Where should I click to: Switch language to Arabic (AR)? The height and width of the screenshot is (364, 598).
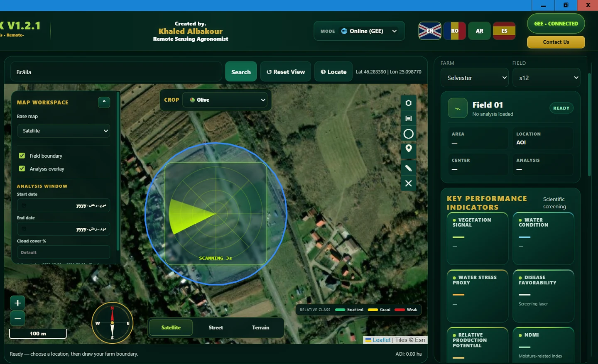479,31
